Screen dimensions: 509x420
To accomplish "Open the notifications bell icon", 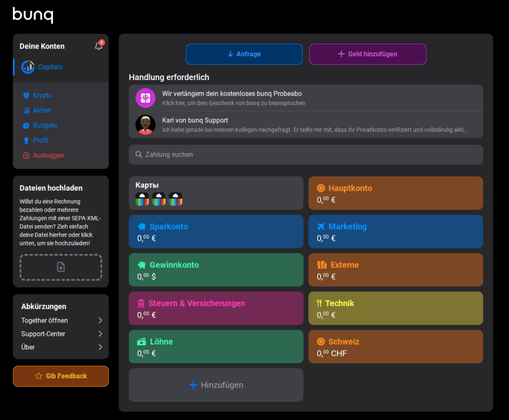I will (99, 46).
